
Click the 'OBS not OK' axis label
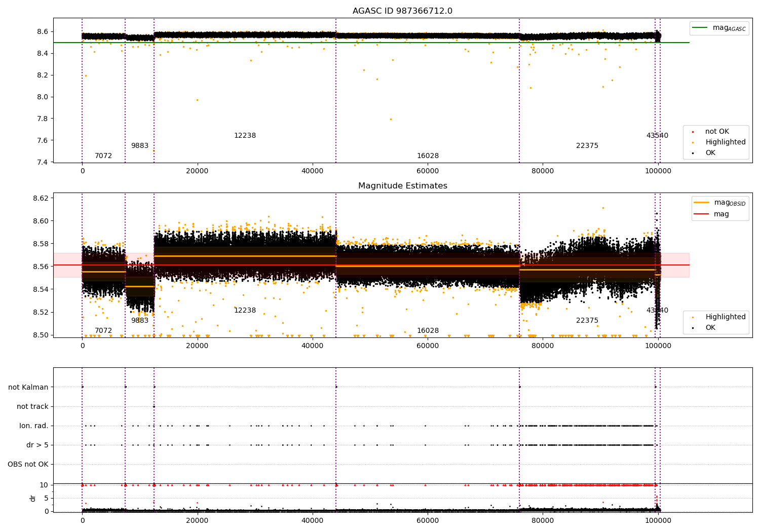pyautogui.click(x=28, y=464)
